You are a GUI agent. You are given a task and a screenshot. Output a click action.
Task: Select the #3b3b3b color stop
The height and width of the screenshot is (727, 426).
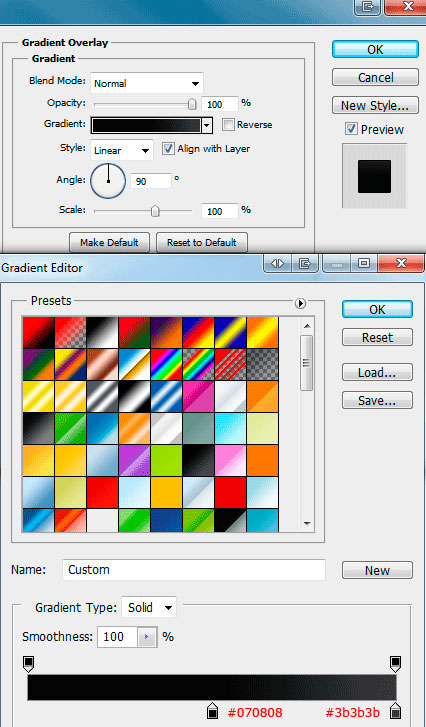click(x=395, y=710)
